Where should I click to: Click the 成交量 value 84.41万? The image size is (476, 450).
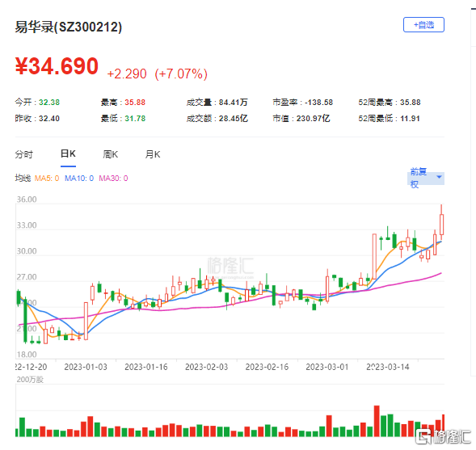pos(234,103)
